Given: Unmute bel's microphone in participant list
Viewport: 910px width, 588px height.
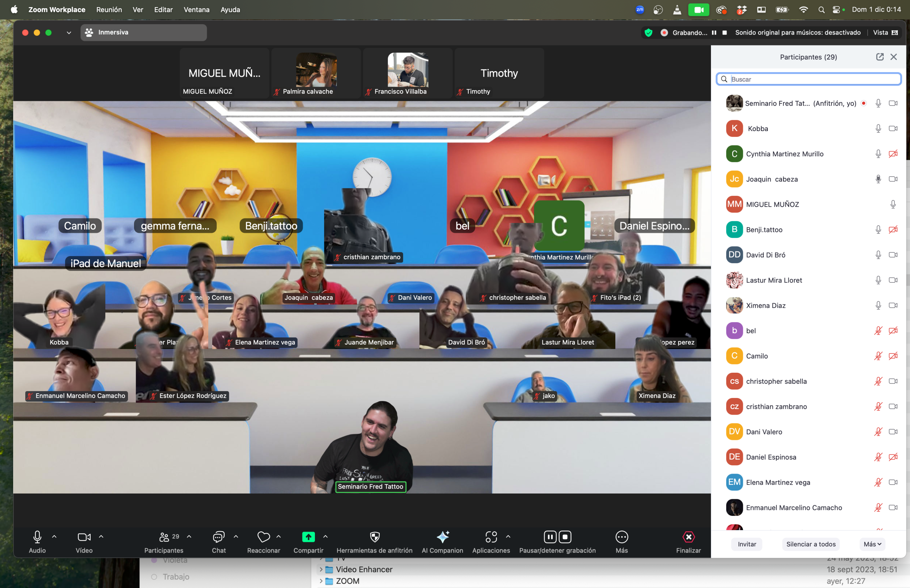Looking at the screenshot, I should click(x=878, y=331).
